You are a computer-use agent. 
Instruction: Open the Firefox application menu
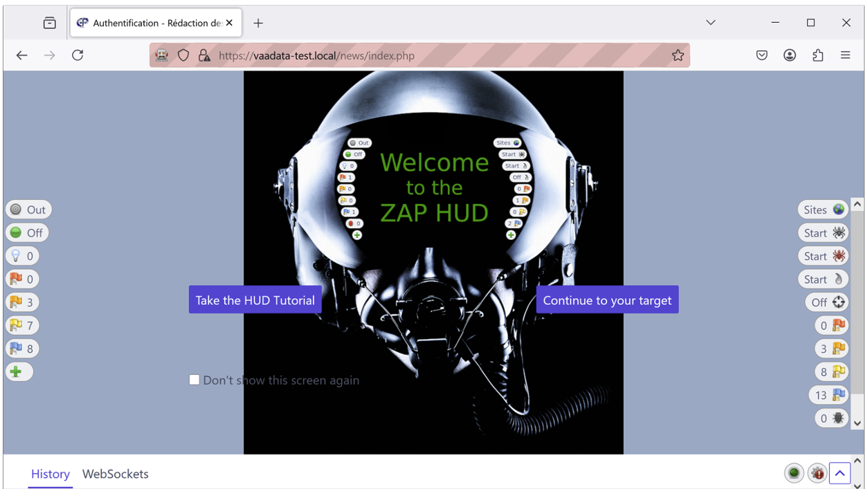tap(845, 55)
